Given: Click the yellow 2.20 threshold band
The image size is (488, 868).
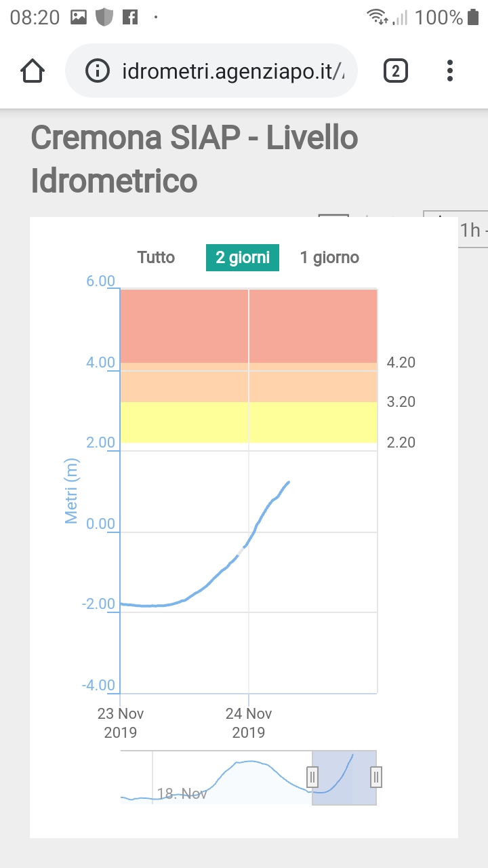Looking at the screenshot, I should pos(249,422).
